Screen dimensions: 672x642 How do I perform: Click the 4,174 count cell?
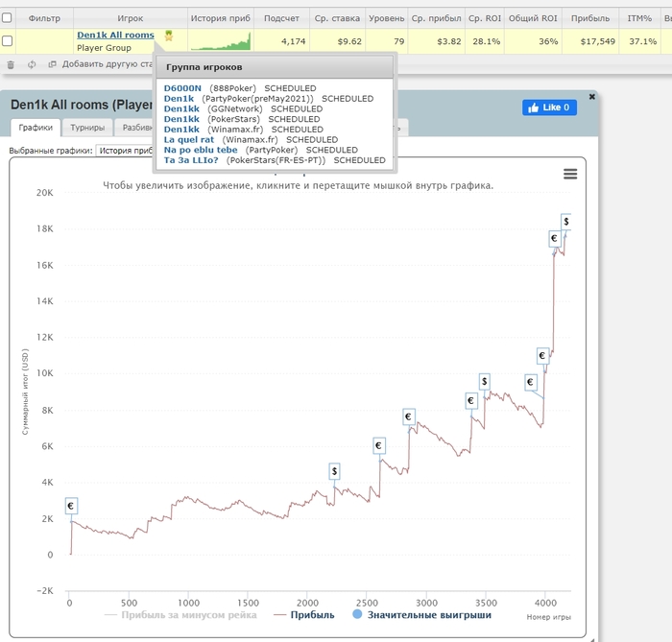tap(281, 41)
